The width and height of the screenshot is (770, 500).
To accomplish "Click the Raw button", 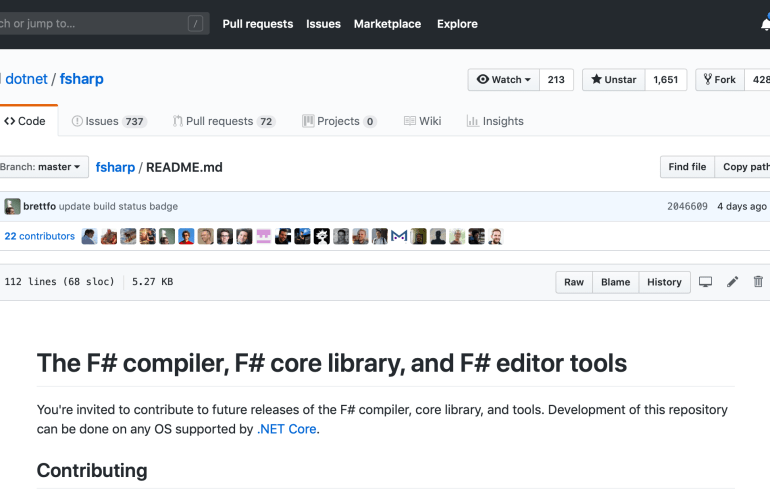I will [574, 282].
